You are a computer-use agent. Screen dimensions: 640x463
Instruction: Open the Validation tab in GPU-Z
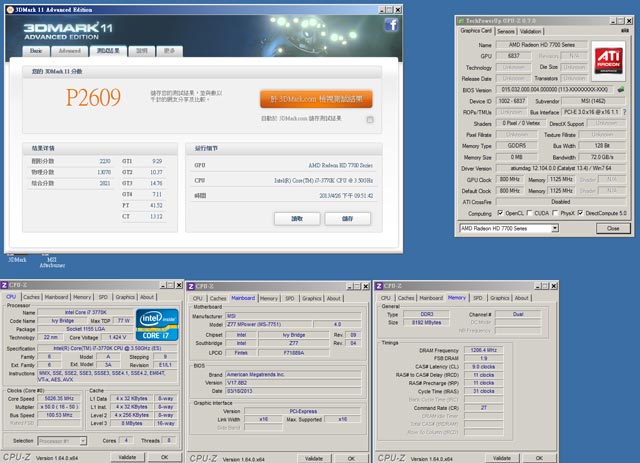pyautogui.click(x=531, y=31)
